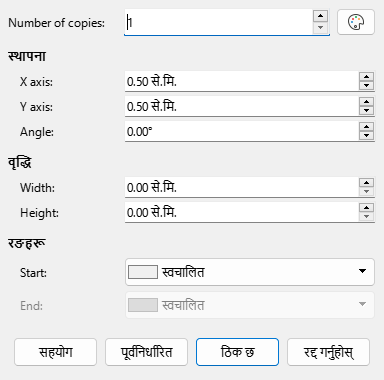Click the Number of copies input field

(218, 22)
